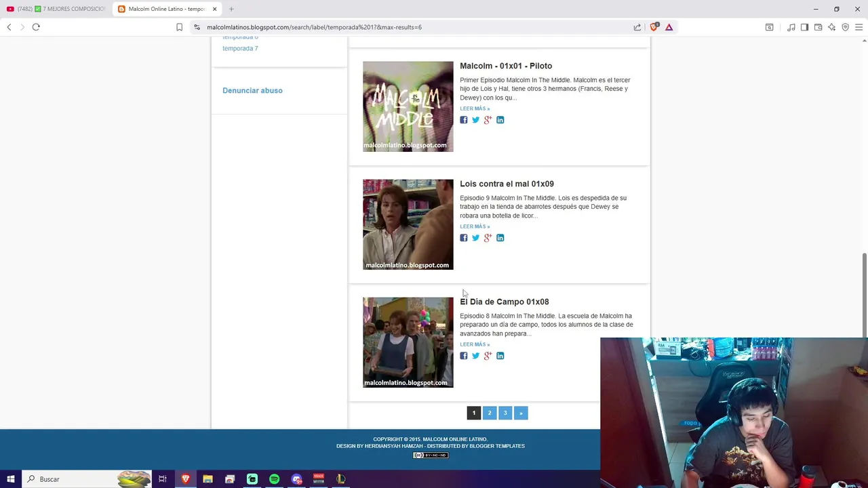Image resolution: width=868 pixels, height=488 pixels.
Task: Click the Creative Commons license badge
Action: (431, 455)
